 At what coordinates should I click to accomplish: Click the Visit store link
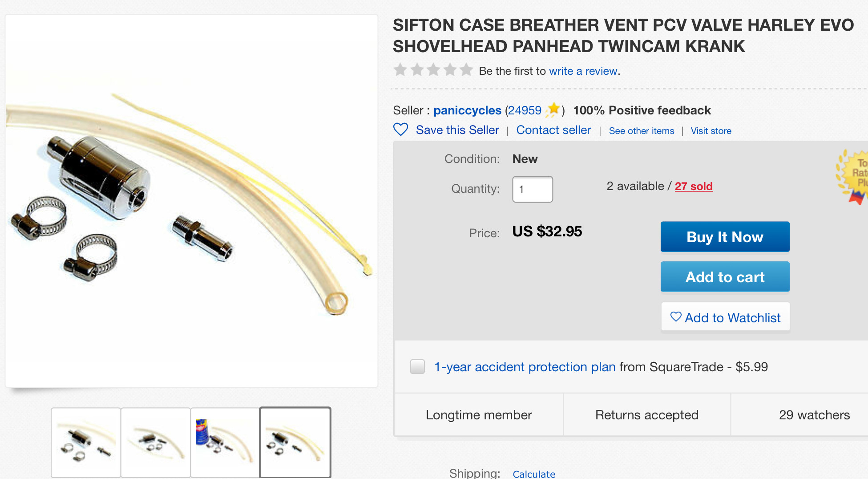[x=711, y=131]
